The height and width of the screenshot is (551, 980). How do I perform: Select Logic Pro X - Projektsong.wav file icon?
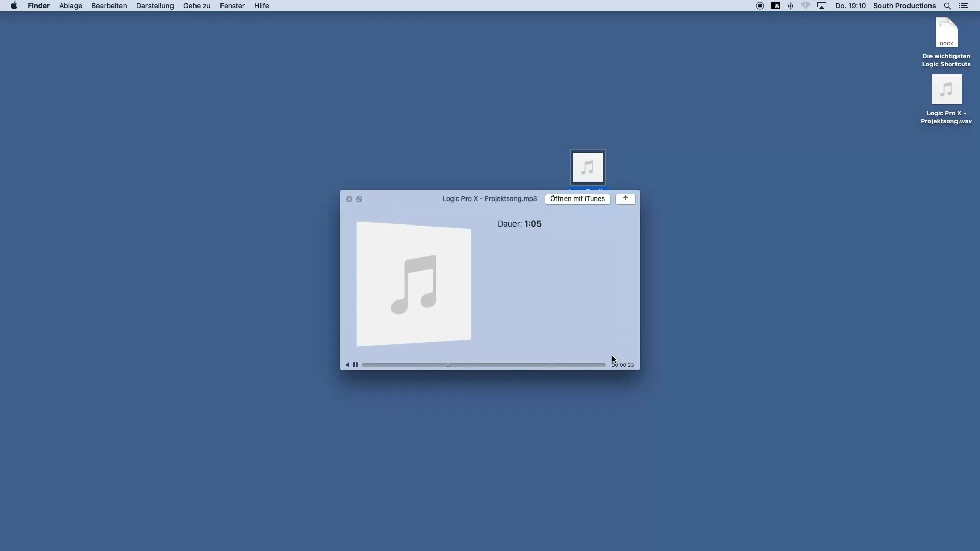pos(946,89)
